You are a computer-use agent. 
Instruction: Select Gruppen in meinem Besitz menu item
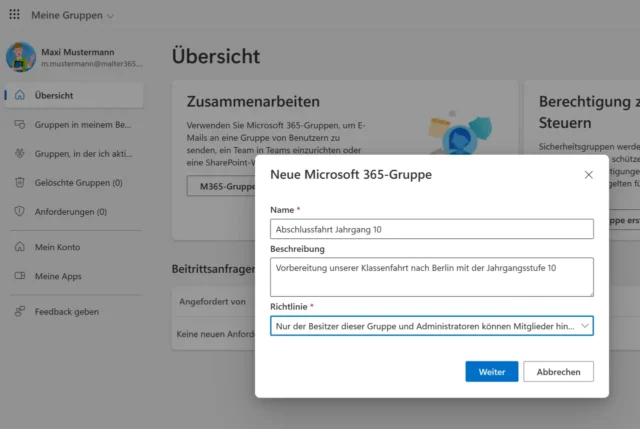[83, 125]
